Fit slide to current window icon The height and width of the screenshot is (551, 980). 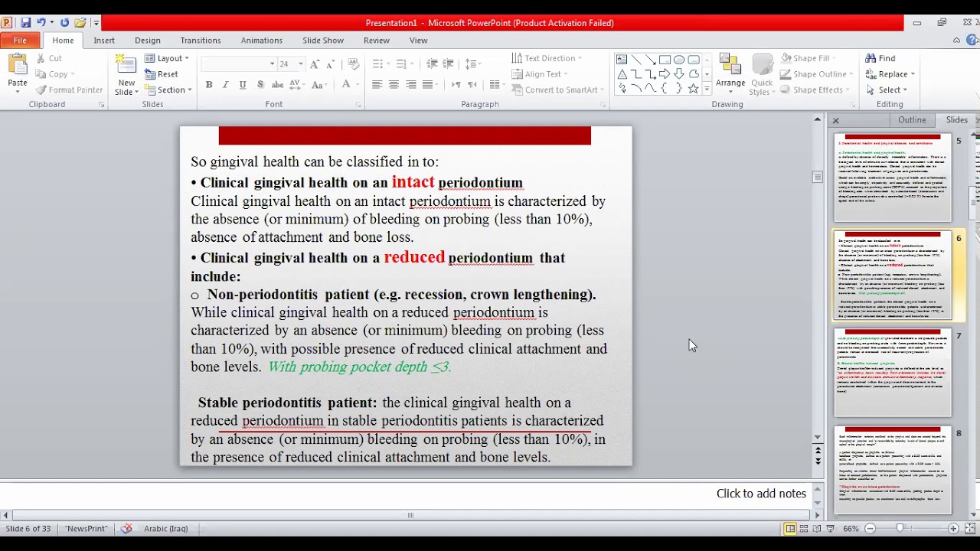(x=969, y=529)
